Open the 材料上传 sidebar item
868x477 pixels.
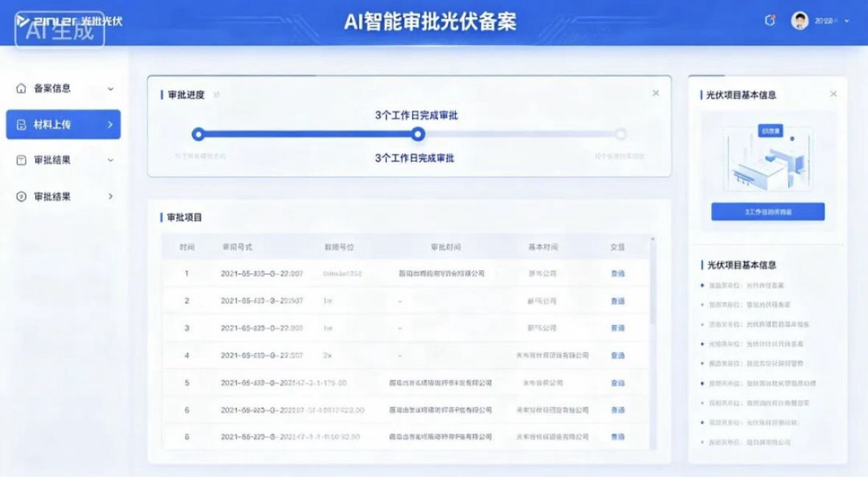pos(63,124)
